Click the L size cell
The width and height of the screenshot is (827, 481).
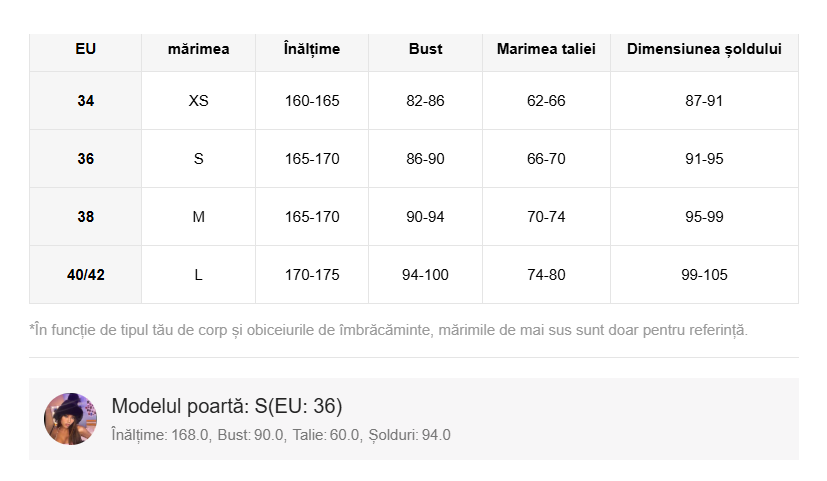(x=198, y=275)
